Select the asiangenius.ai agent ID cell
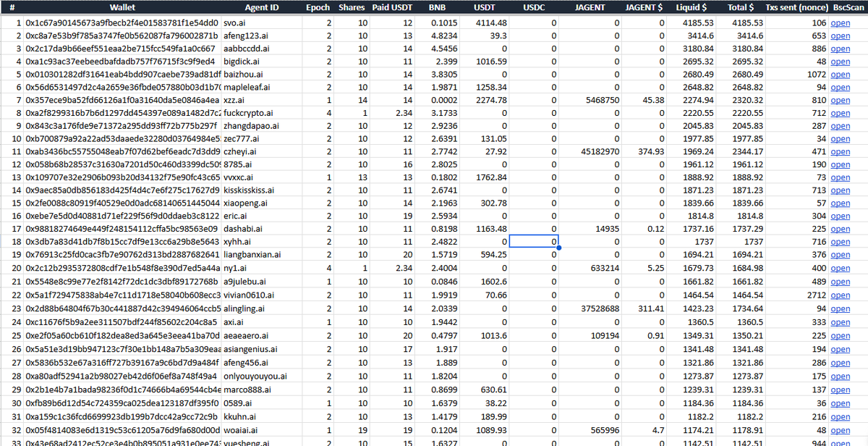The image size is (868, 446). pyautogui.click(x=262, y=349)
